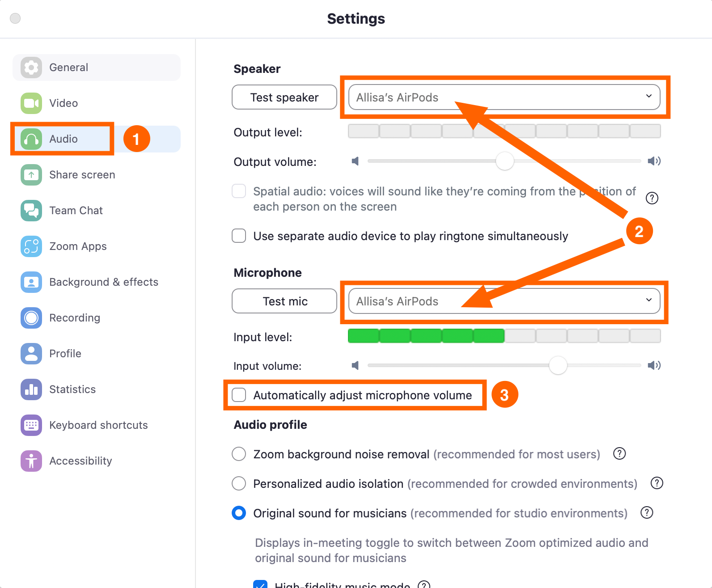Check Use separate audio device for ringtone
The width and height of the screenshot is (712, 588).
239,236
